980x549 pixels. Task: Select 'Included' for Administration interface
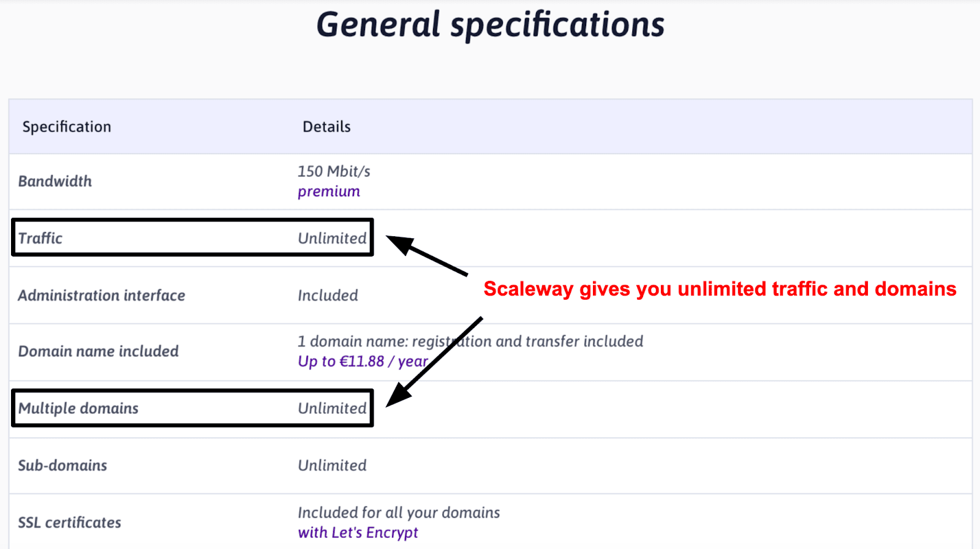tap(328, 296)
